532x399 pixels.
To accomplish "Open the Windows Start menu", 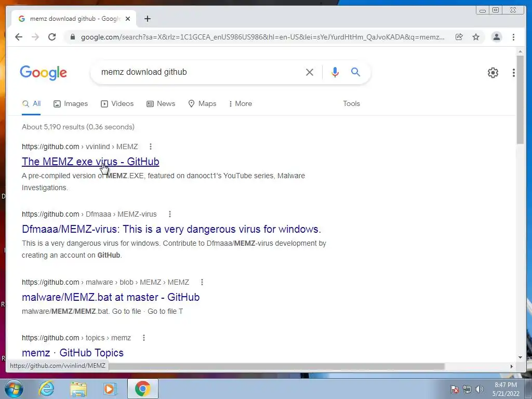I will tap(14, 389).
